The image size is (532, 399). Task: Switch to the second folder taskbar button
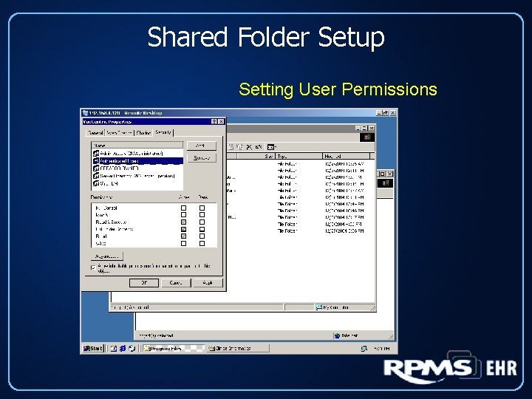238,349
